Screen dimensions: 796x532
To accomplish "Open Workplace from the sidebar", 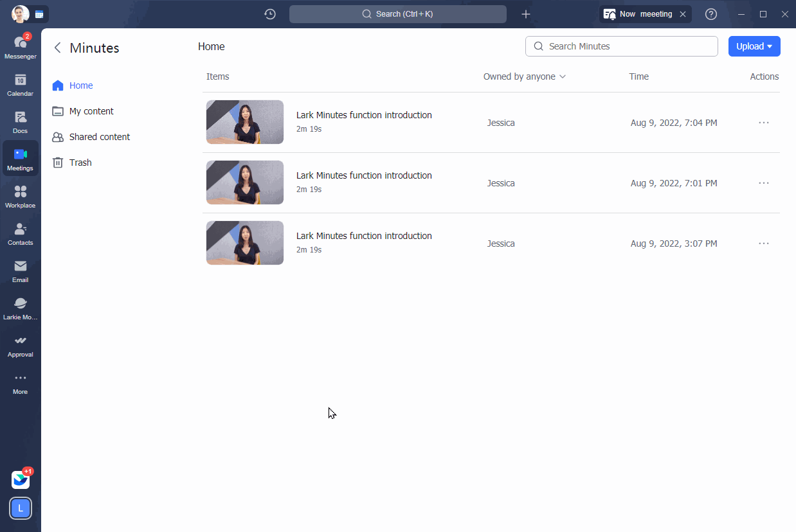I will tap(20, 196).
